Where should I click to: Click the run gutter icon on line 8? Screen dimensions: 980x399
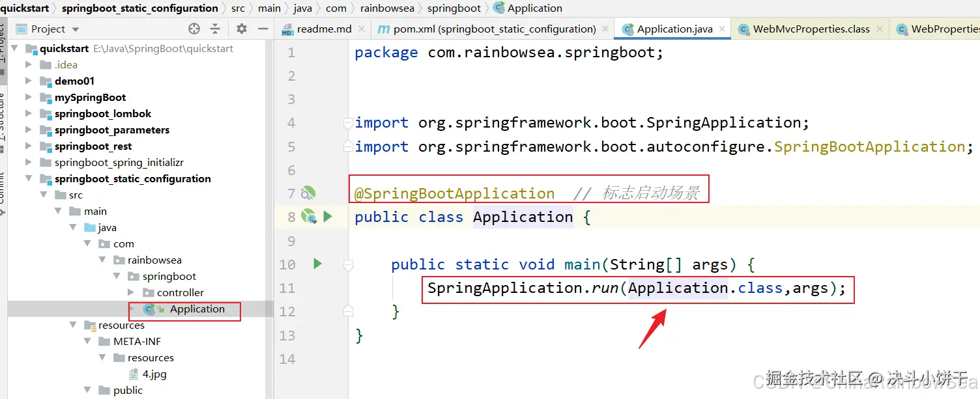coord(328,217)
